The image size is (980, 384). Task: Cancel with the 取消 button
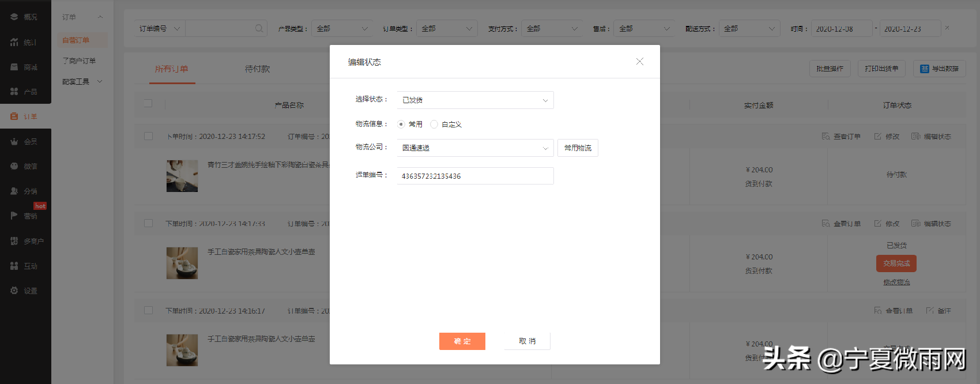pos(527,341)
